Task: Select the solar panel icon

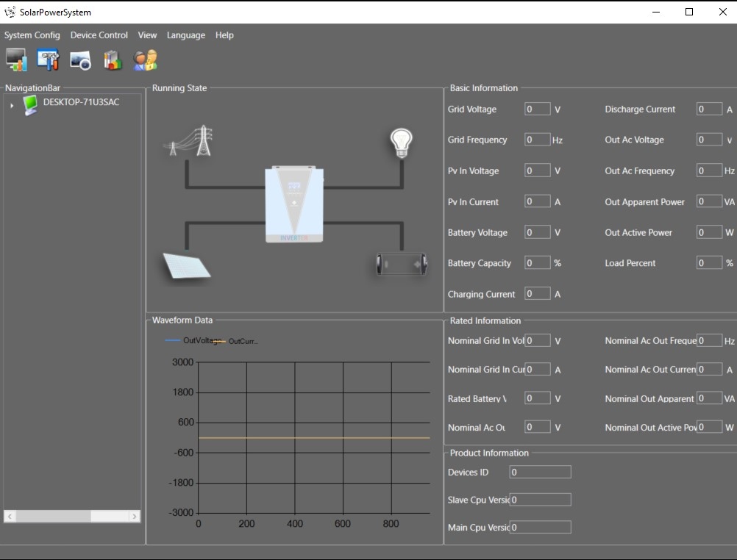Action: click(186, 266)
